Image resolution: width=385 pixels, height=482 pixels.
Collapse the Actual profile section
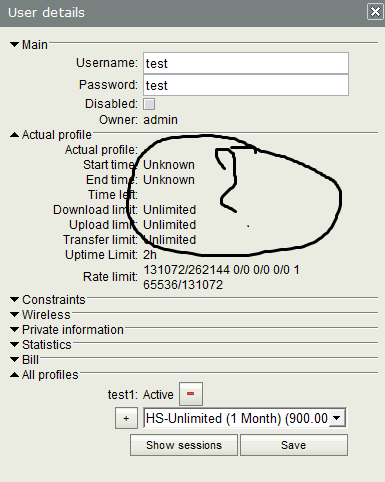tap(14, 135)
